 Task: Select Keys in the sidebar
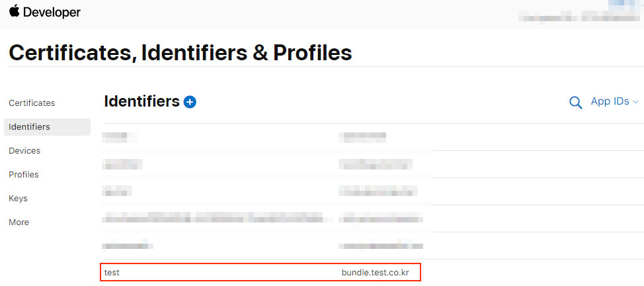click(18, 199)
